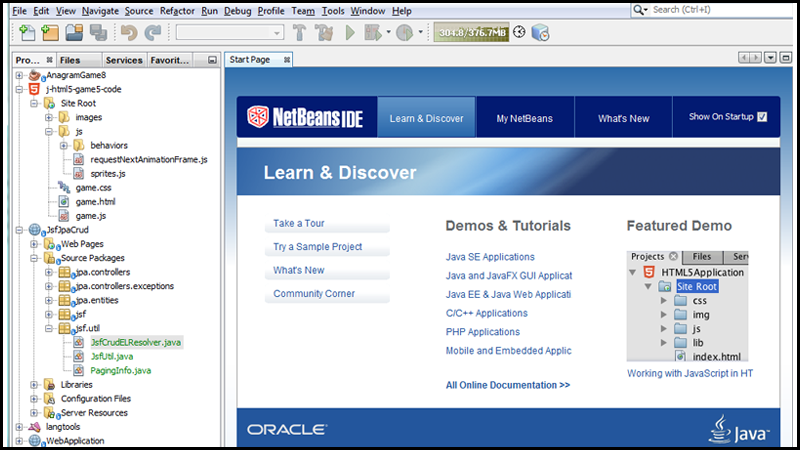This screenshot has width=800, height=450.
Task: Select the AnagramGame8 project node
Action: (x=76, y=75)
